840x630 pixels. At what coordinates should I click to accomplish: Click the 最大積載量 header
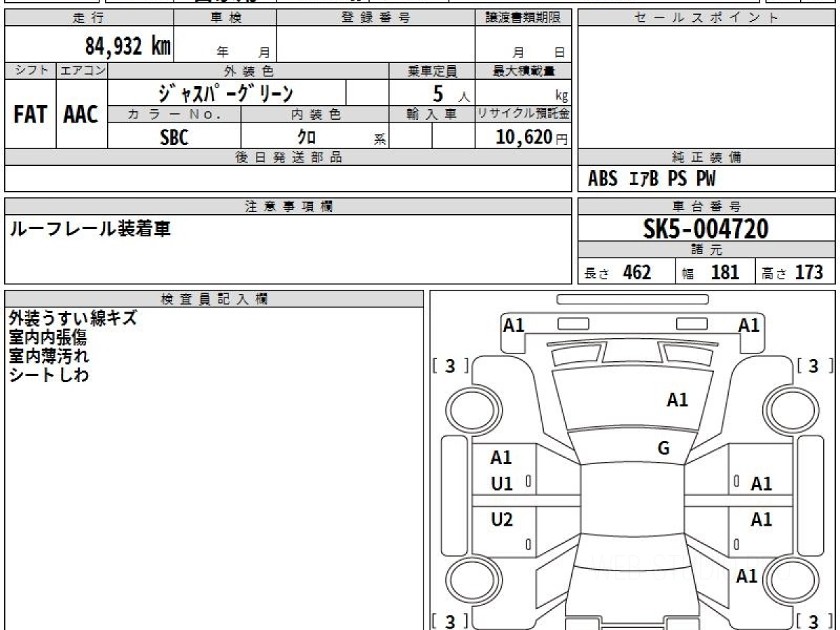(x=524, y=71)
